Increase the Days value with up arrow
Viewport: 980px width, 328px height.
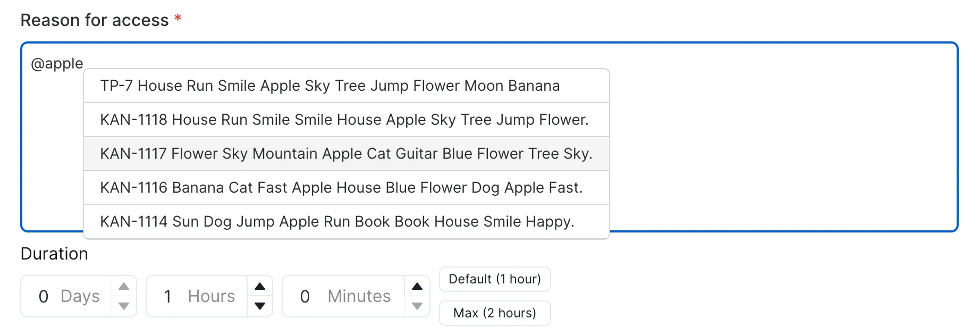coord(124,287)
